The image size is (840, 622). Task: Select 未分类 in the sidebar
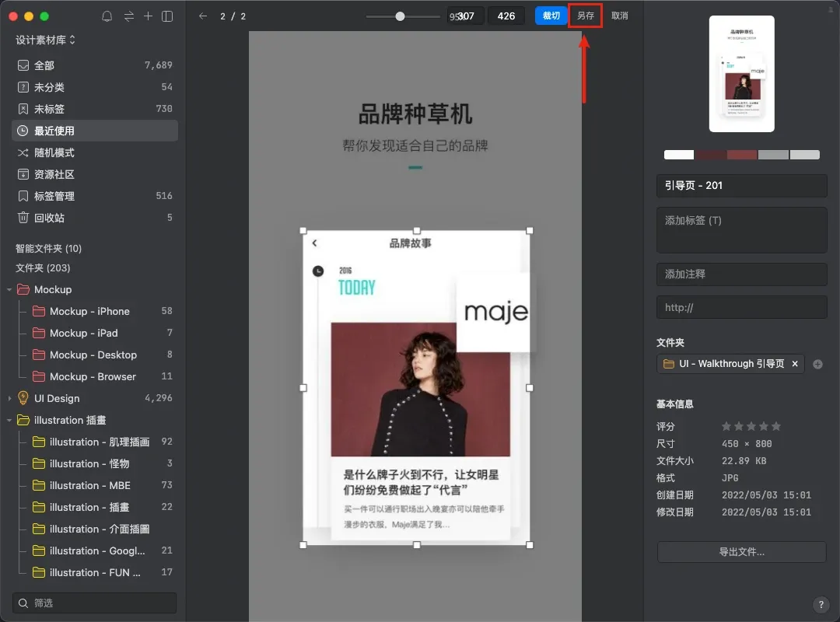pos(95,87)
